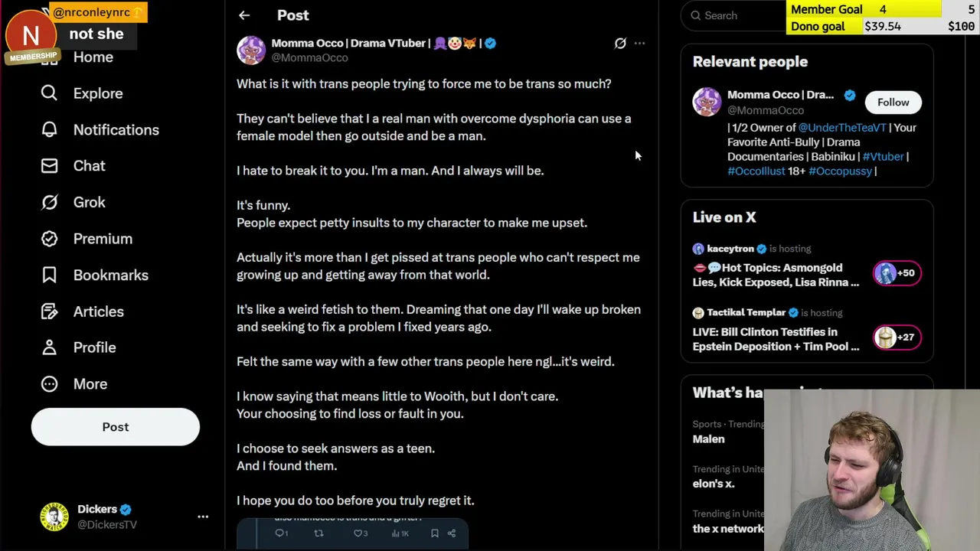Open the Dickers account switcher dots
The width and height of the screenshot is (980, 551).
[x=203, y=517]
